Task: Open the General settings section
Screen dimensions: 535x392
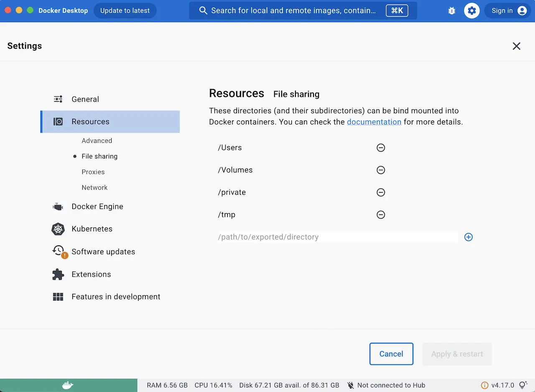Action: (x=110, y=99)
